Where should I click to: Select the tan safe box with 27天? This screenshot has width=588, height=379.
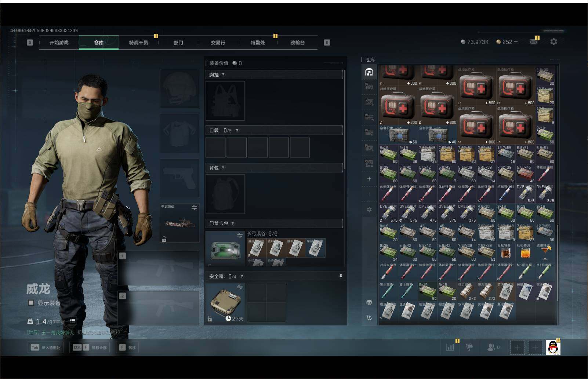click(x=225, y=303)
